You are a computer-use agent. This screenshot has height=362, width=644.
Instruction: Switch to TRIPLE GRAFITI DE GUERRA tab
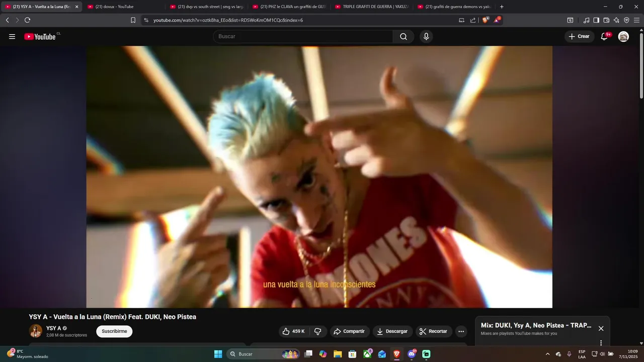coord(371,7)
